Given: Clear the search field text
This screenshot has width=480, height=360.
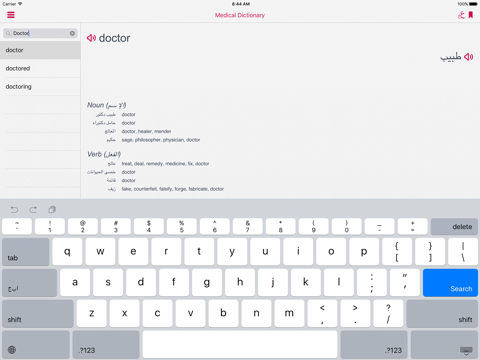Looking at the screenshot, I should (x=72, y=33).
